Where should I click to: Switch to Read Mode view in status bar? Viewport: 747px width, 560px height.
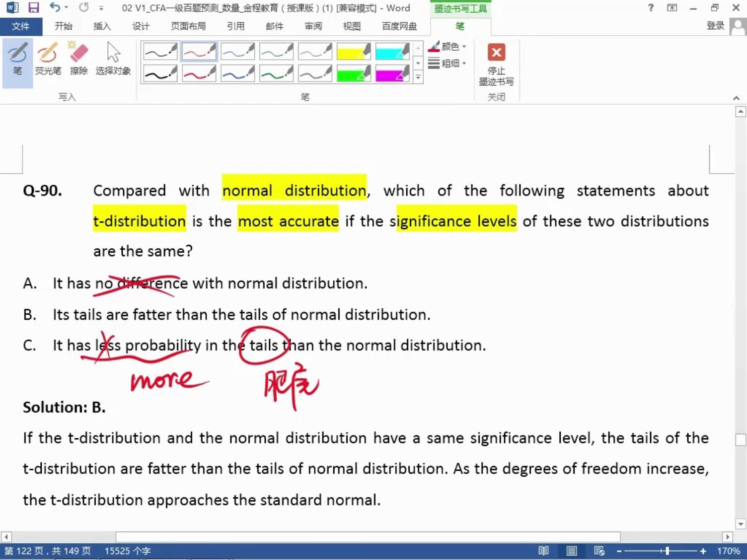click(544, 551)
